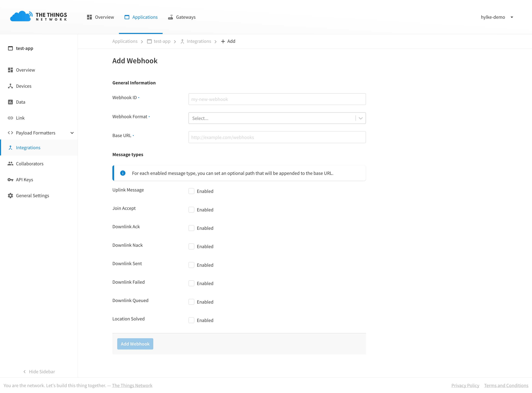Open Payload Formatters using its code icon

10,133
